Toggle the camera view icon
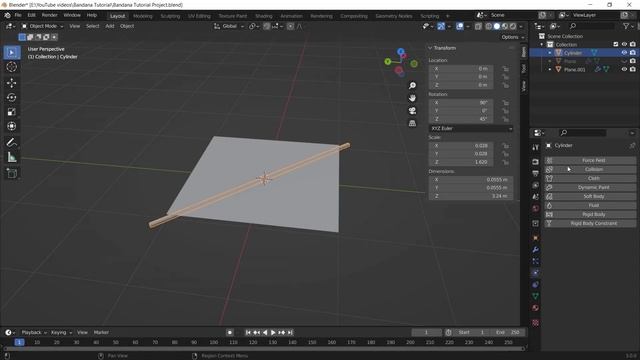This screenshot has height=360, width=640. pyautogui.click(x=412, y=111)
